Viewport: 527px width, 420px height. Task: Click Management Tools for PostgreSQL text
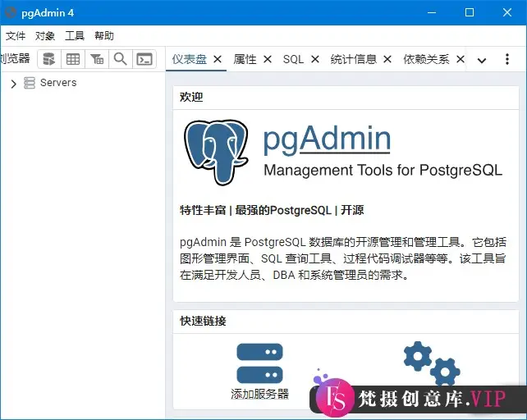tap(383, 171)
